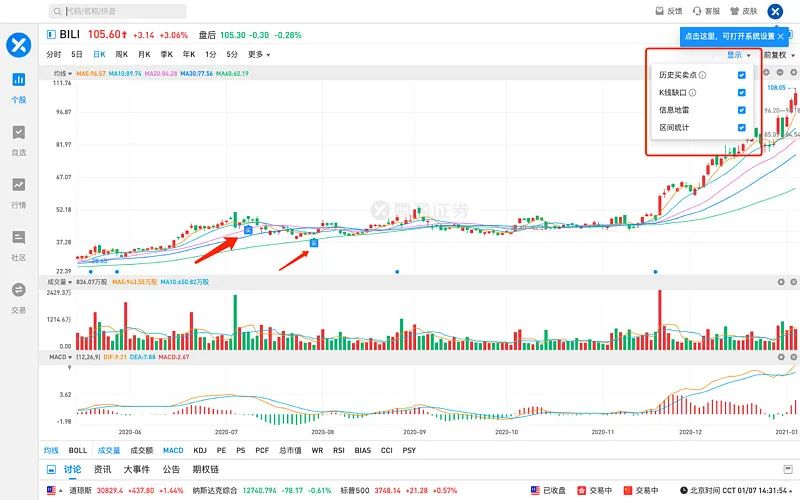Open 反馈 feedback in top bar
800x500 pixels.
669,11
